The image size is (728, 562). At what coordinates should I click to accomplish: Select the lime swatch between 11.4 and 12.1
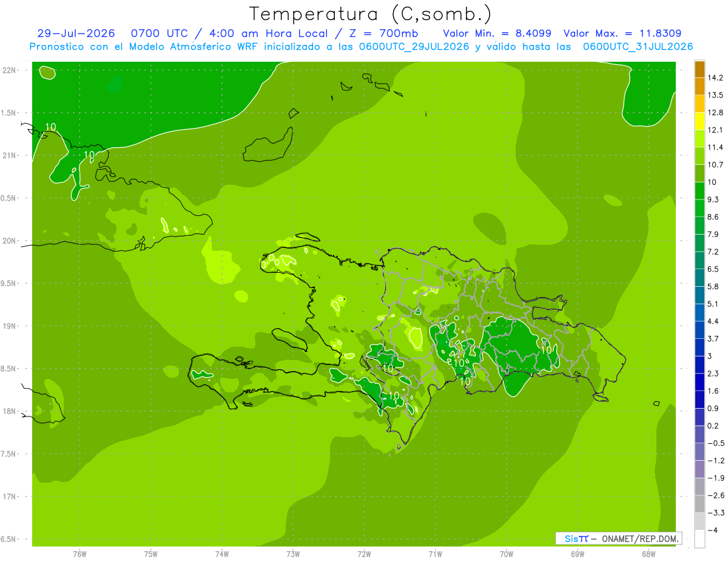coord(699,139)
